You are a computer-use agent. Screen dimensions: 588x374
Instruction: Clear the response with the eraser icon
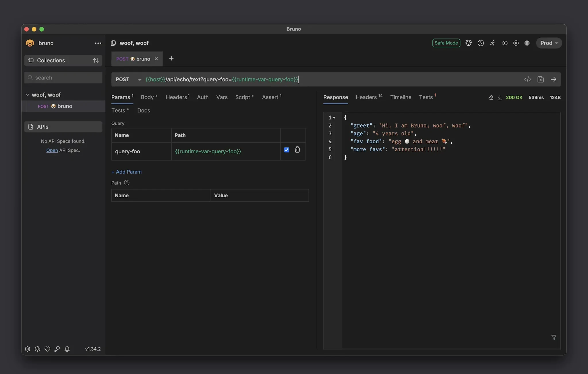491,98
